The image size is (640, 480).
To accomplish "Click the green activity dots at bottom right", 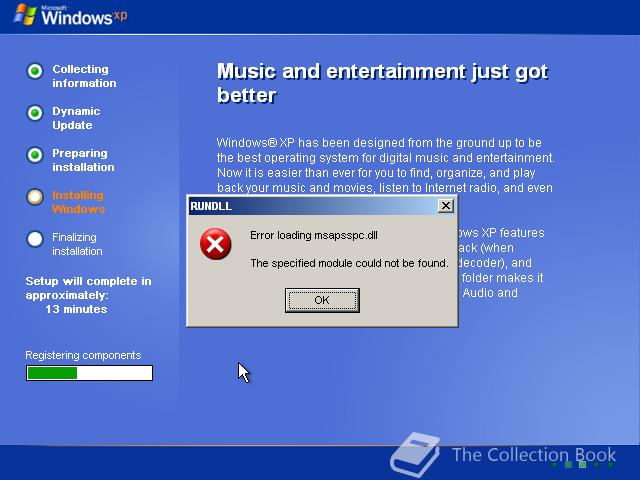I will point(582,464).
